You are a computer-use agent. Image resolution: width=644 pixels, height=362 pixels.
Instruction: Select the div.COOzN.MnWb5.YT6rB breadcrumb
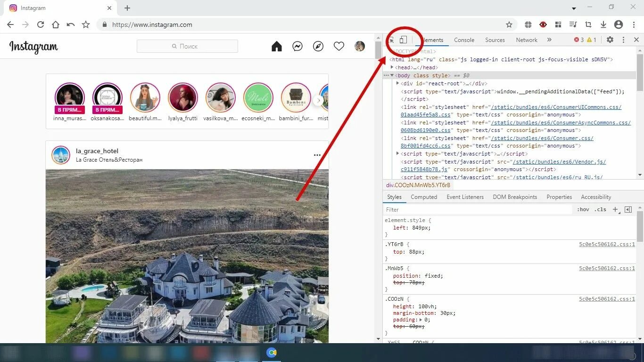(x=418, y=185)
